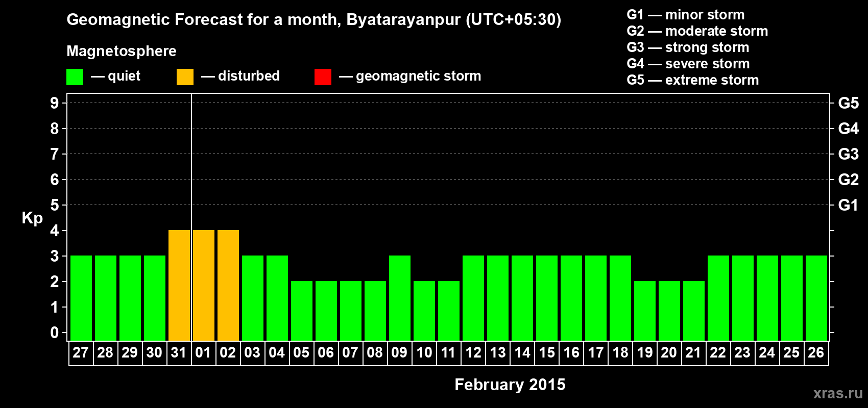Click the 'G5 — extreme storm' legend entry
The width and height of the screenshot is (868, 408).
coord(693,80)
